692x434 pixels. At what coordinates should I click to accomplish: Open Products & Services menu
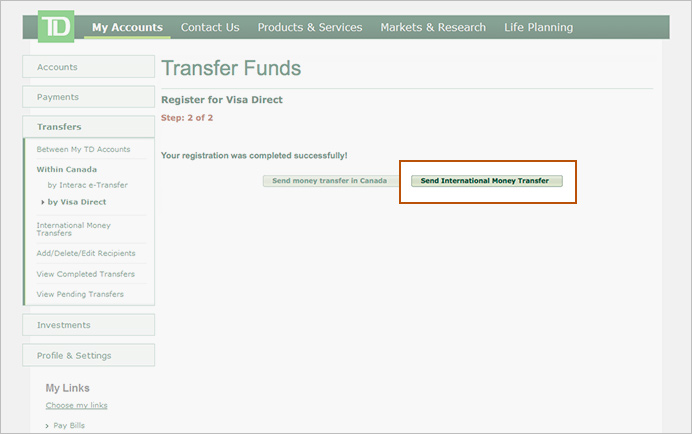tap(310, 27)
